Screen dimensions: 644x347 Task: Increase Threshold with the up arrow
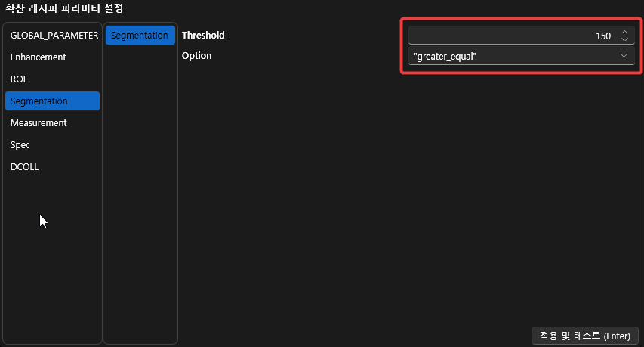click(624, 32)
